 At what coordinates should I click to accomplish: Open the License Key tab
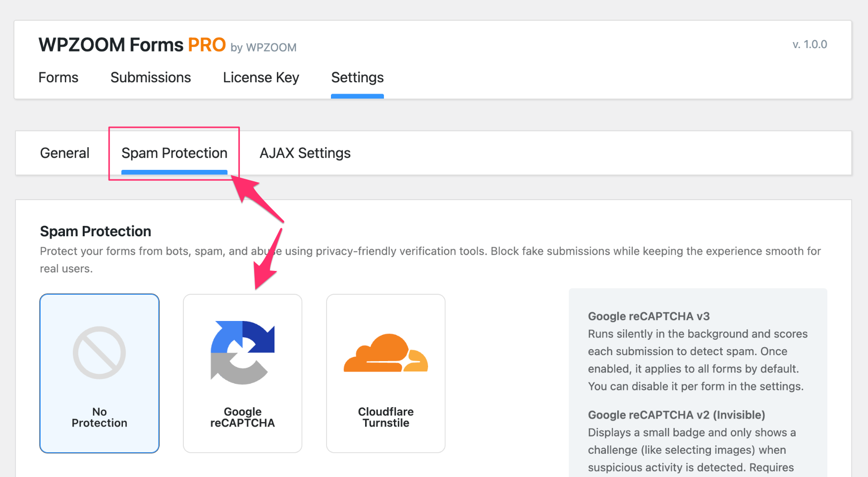tap(261, 78)
